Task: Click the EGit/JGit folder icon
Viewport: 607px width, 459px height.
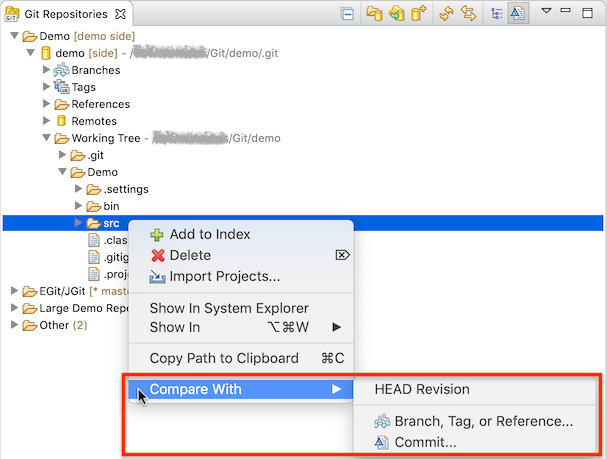Action: coord(29,291)
